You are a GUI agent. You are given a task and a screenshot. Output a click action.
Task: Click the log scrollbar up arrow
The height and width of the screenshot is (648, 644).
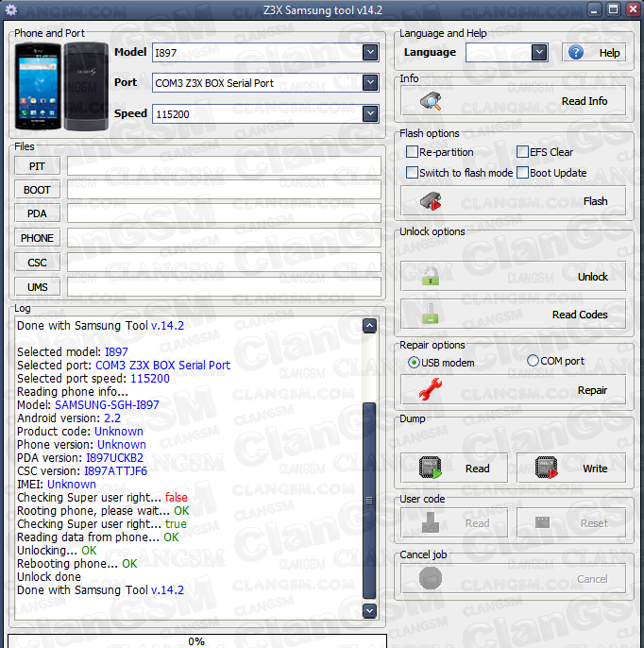369,326
